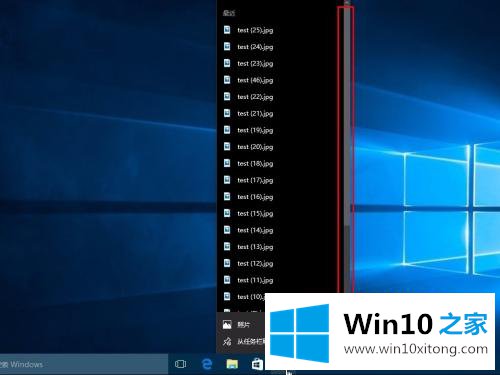Open test (46).jpg from the jump list
Viewport: 500px width, 375px height.
pyautogui.click(x=280, y=80)
